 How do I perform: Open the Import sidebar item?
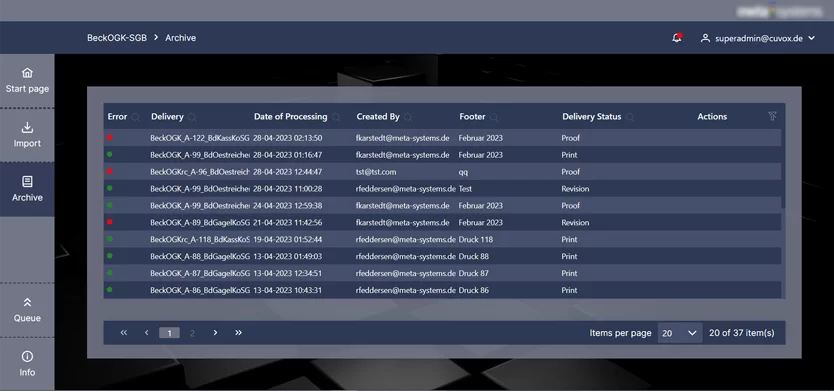(x=27, y=135)
